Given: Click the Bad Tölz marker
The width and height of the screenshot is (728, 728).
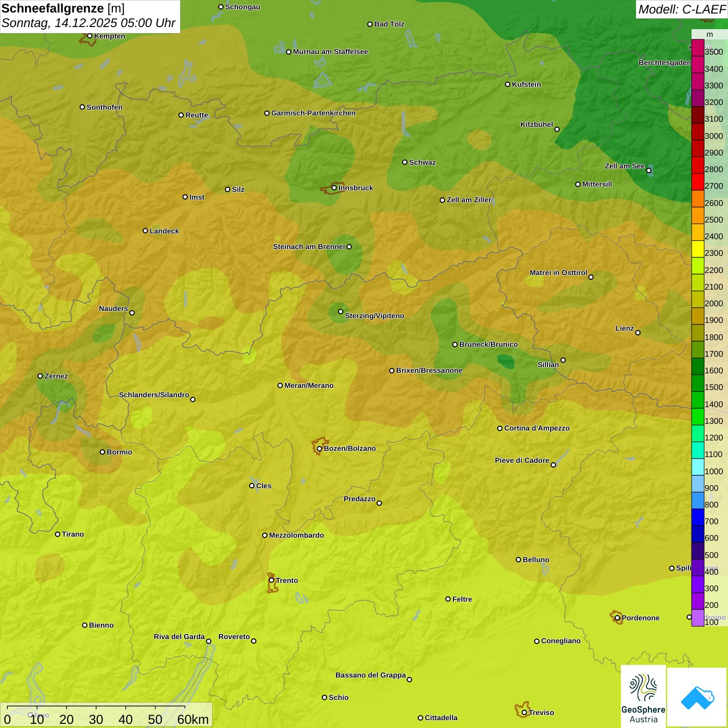Looking at the screenshot, I should click(370, 24).
